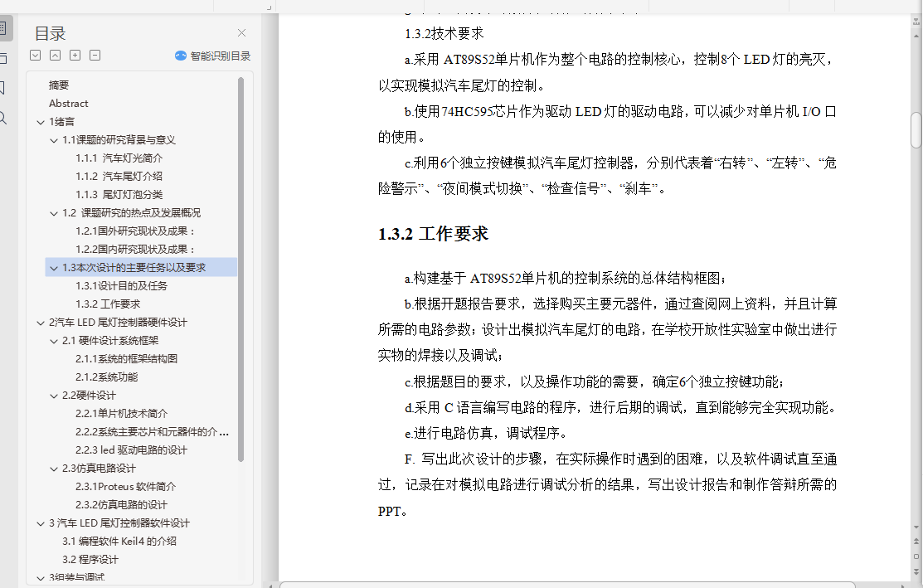The width and height of the screenshot is (923, 588).
Task: Click the demote heading down-arrow icon
Action: [36, 56]
